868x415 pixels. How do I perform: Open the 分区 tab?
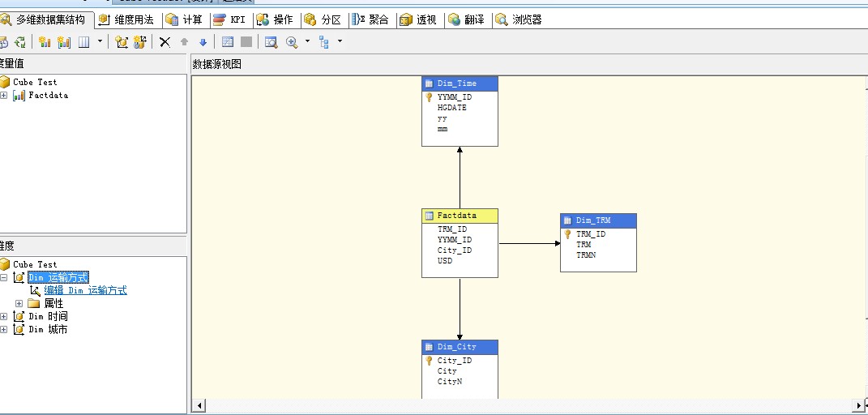pyautogui.click(x=324, y=20)
